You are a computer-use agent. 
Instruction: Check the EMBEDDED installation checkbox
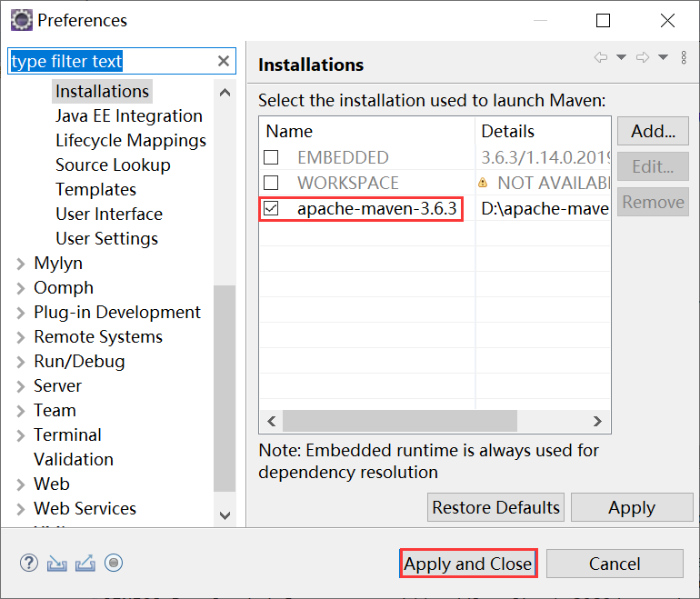271,157
